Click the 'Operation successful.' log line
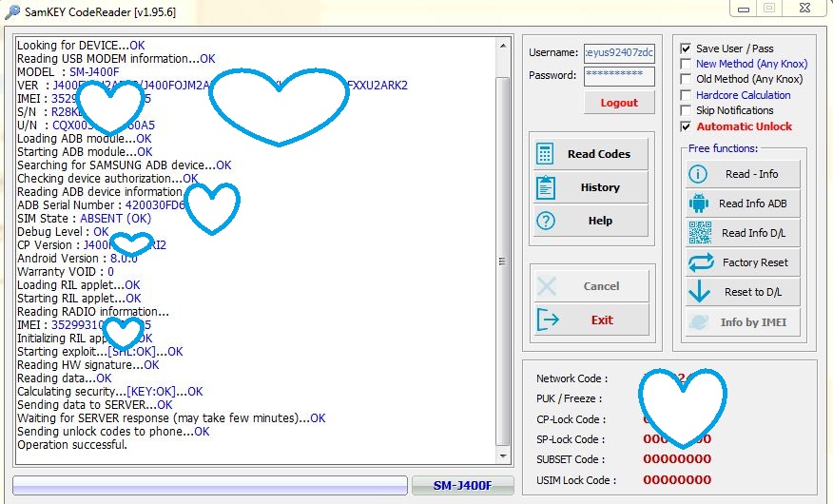Screen dimensions: 833x504 (72, 444)
